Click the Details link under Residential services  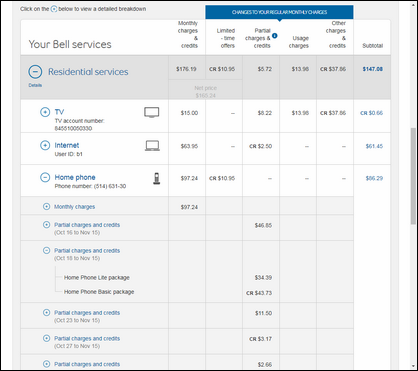click(35, 85)
